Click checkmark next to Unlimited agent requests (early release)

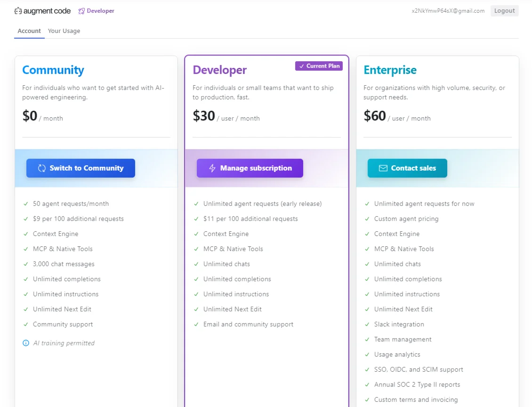[x=196, y=203]
